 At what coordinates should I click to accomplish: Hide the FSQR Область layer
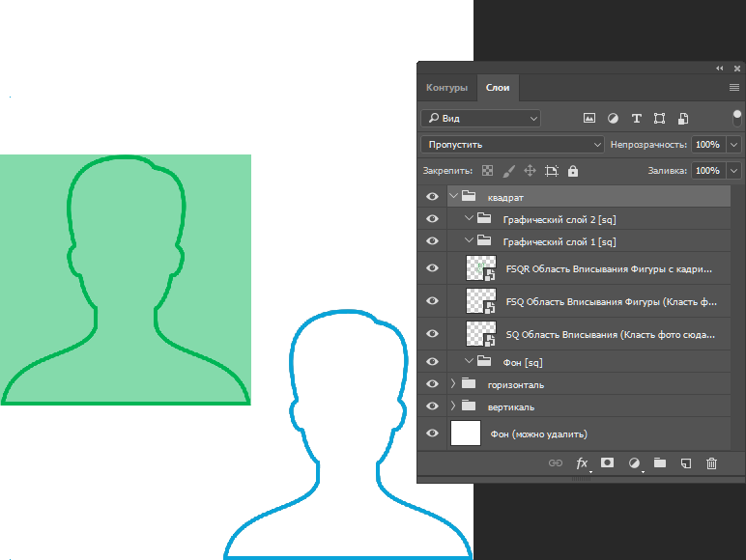432,268
